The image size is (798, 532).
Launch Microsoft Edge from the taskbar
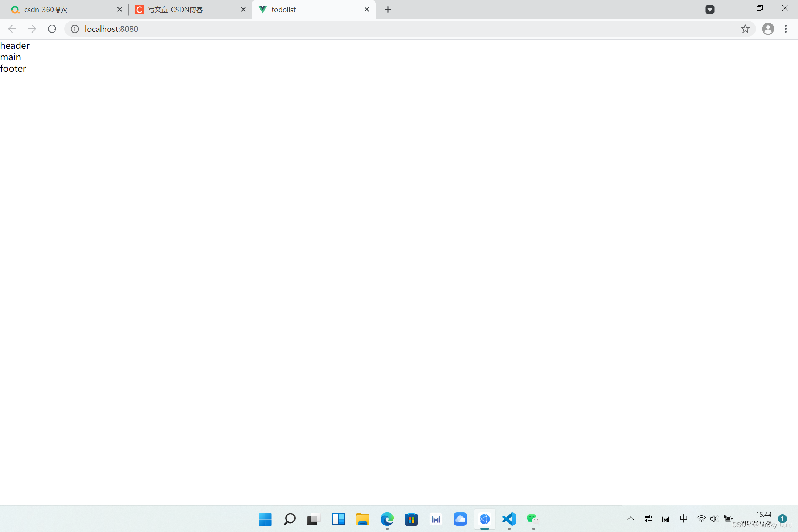coord(387,519)
